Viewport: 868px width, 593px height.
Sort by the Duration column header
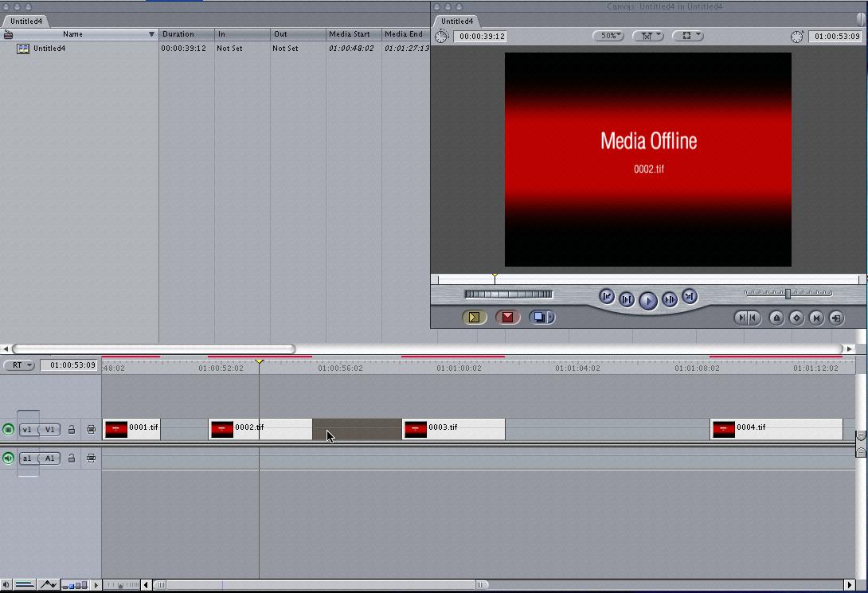pyautogui.click(x=186, y=34)
